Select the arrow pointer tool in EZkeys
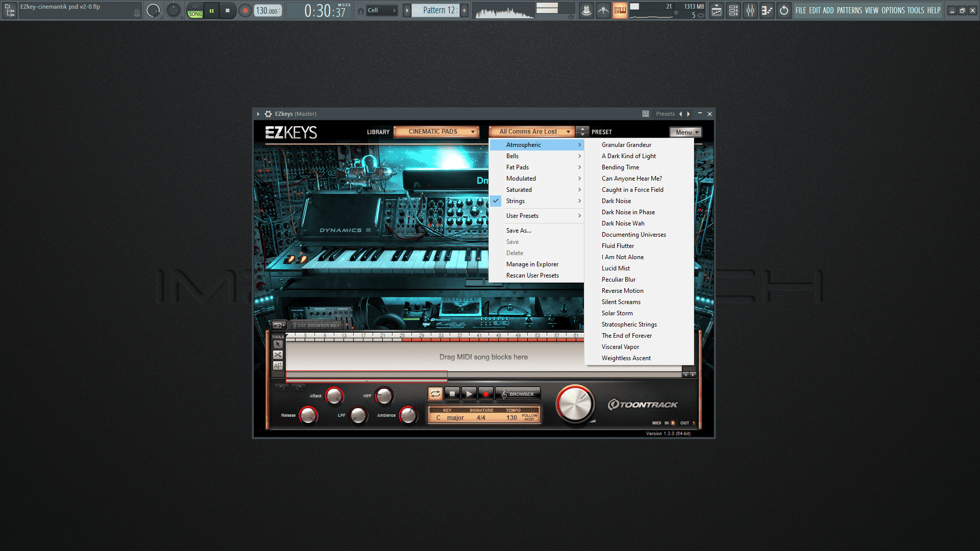Screen dimensions: 980x551 tap(278, 344)
